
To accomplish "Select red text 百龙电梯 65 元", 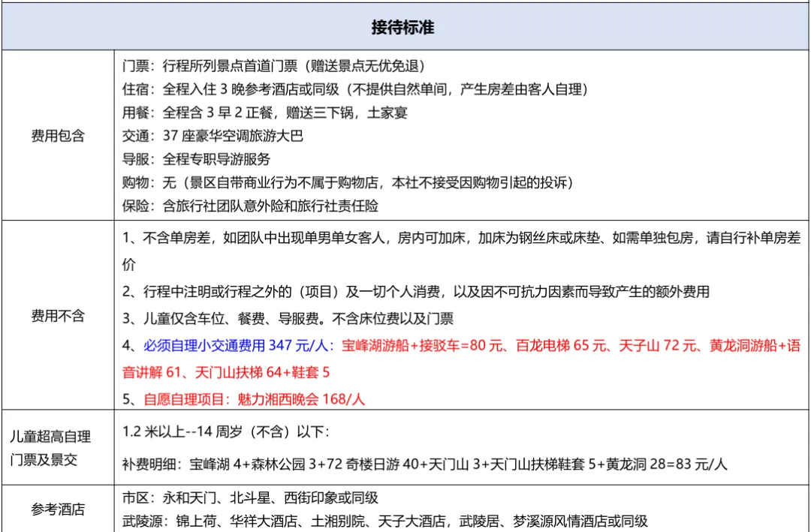I will click(x=561, y=345).
